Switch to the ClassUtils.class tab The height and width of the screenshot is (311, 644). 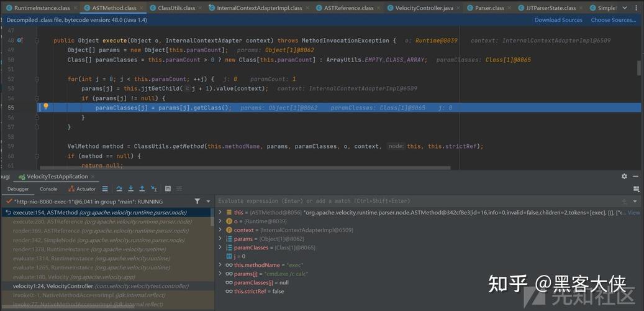click(x=176, y=8)
